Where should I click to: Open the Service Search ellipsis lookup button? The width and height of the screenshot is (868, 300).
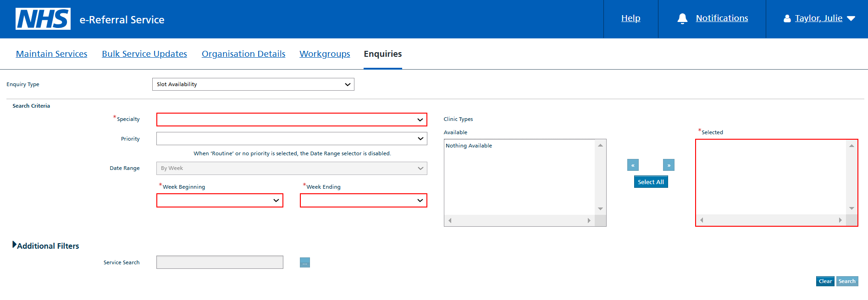point(305,262)
